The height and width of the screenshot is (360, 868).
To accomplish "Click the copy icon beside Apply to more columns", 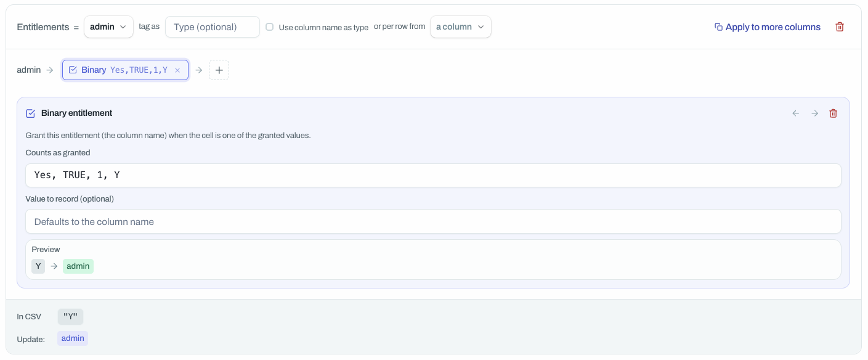I will (718, 27).
